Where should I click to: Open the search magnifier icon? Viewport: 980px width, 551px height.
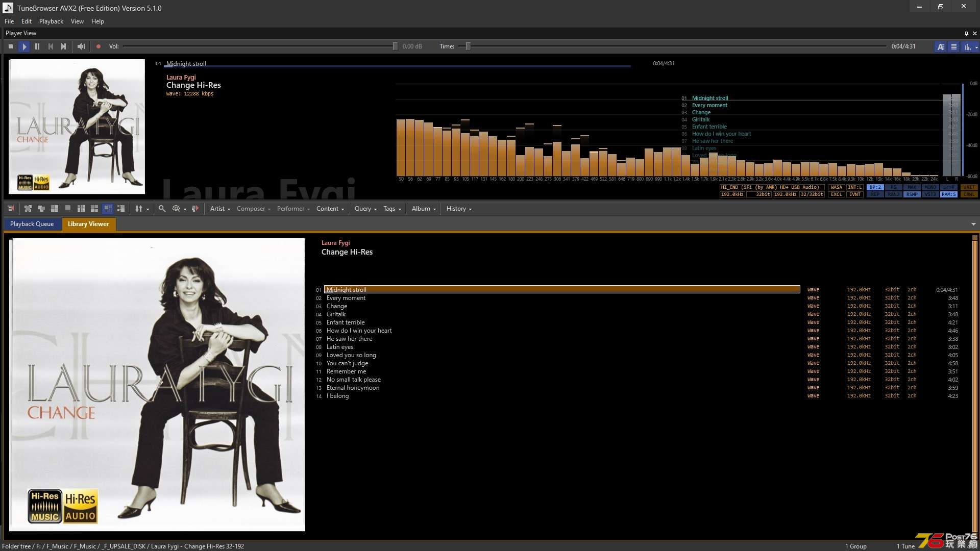click(162, 209)
